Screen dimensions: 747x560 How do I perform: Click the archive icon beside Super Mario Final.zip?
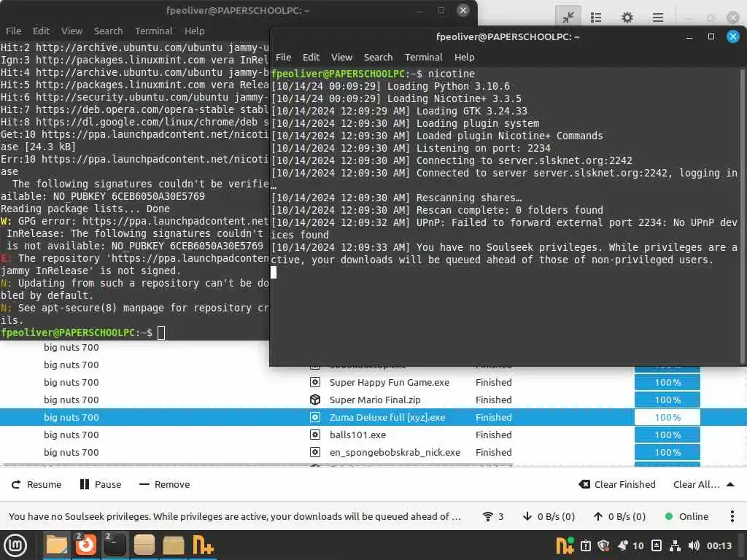click(315, 400)
